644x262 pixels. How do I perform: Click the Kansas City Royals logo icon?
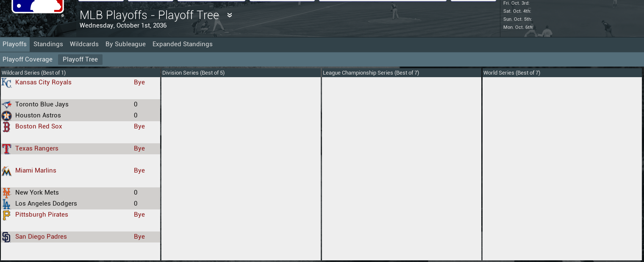pos(6,83)
